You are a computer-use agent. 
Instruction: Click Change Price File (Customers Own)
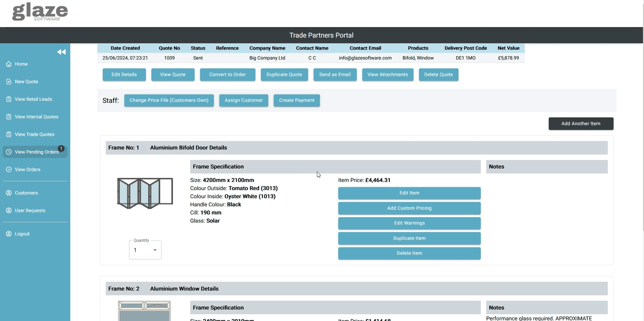(x=169, y=100)
